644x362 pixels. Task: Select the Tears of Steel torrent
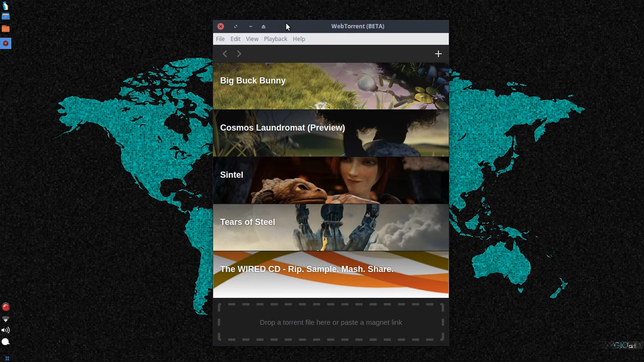click(x=331, y=227)
